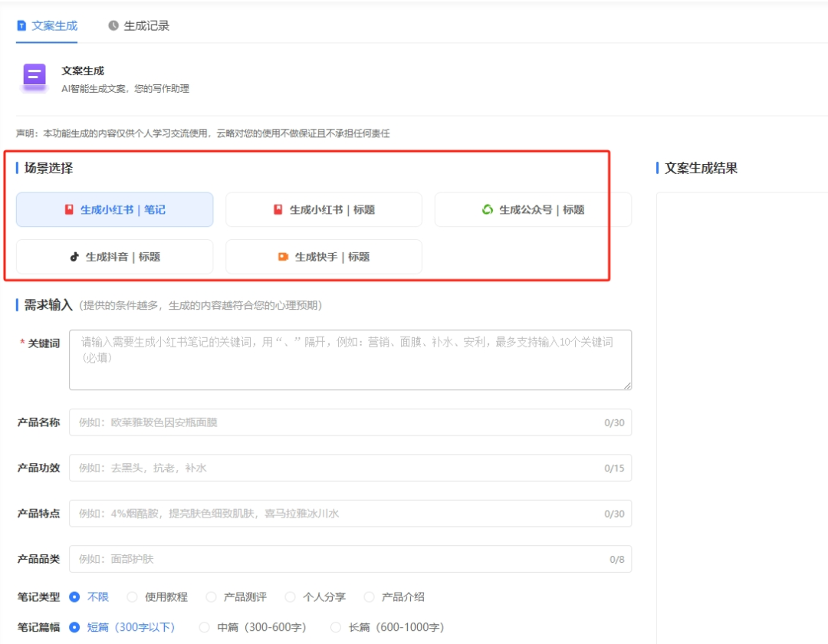Image resolution: width=828 pixels, height=644 pixels.
Task: Choose 产品介绍 note type radio
Action: (370, 597)
